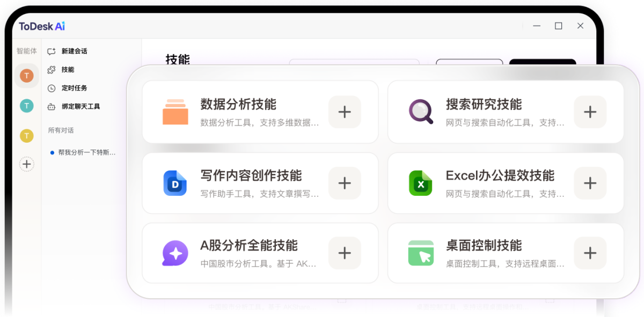Click the puzzle piece skills icon
644x317 pixels.
(52, 70)
